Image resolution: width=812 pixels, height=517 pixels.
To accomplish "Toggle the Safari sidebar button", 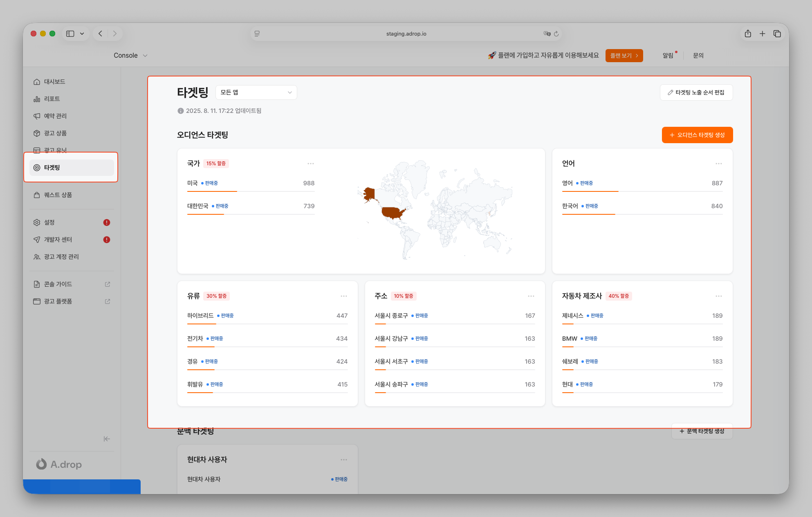I will (x=70, y=34).
